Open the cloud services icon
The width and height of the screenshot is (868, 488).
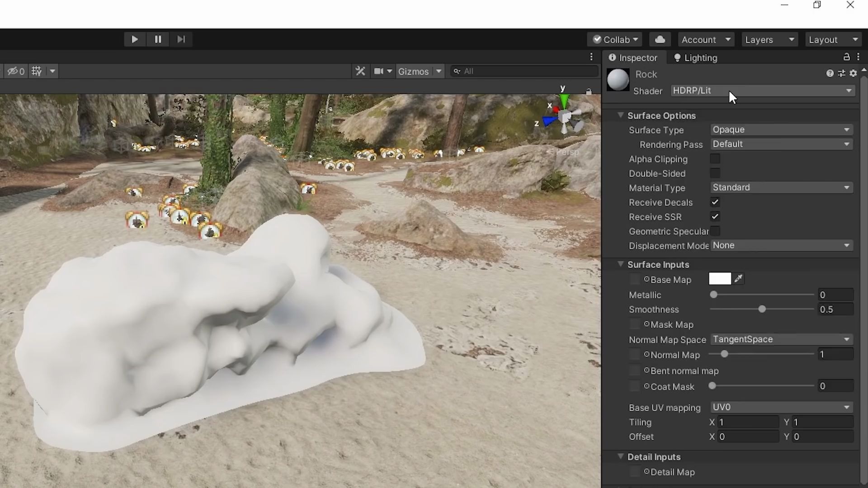(x=660, y=39)
